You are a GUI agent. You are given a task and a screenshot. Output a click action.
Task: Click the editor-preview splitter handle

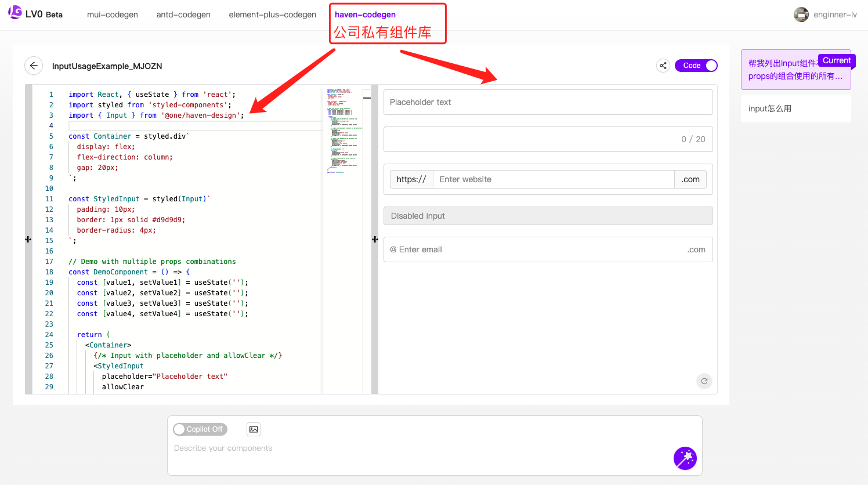pyautogui.click(x=375, y=239)
